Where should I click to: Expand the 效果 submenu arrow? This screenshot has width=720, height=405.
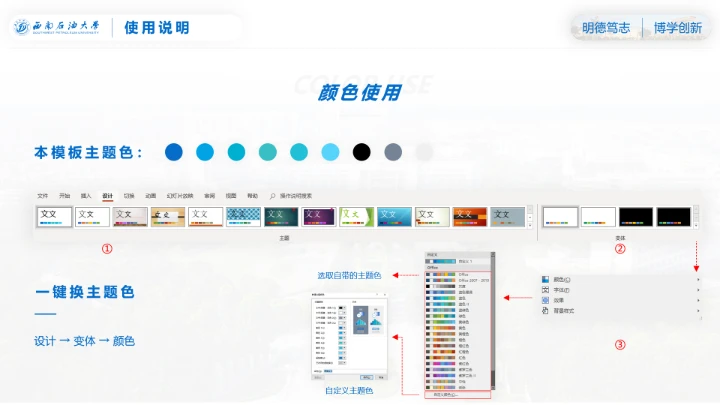point(698,300)
